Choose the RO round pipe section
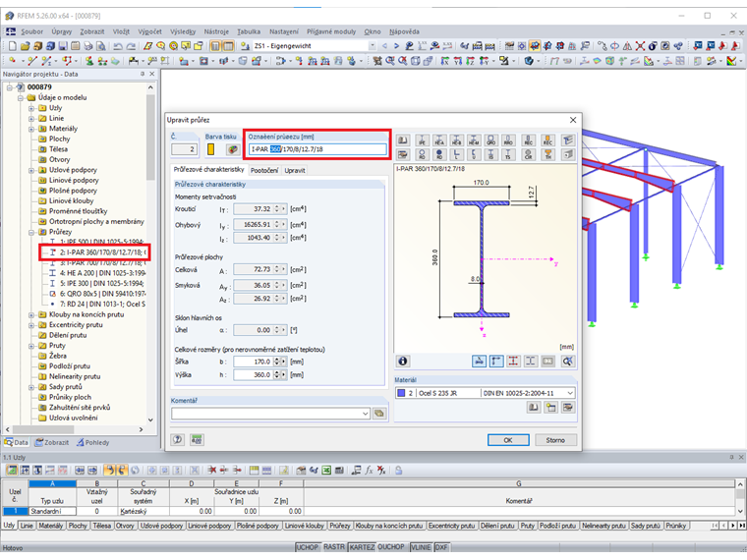This screenshot has width=747, height=560. click(422, 154)
